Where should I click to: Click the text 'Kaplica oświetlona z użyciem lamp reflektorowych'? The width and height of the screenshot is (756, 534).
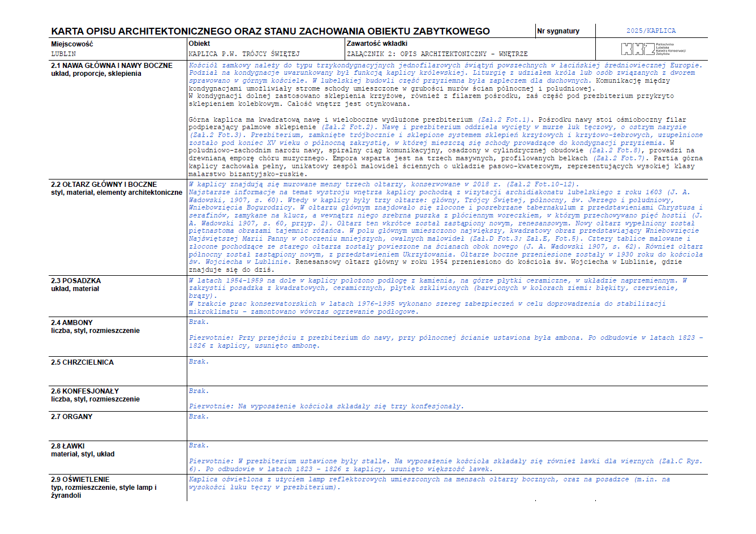[287, 480]
